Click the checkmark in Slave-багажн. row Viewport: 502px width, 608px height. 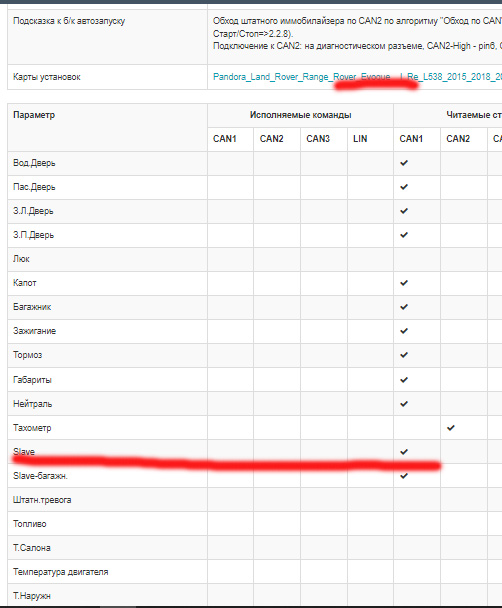click(x=404, y=476)
